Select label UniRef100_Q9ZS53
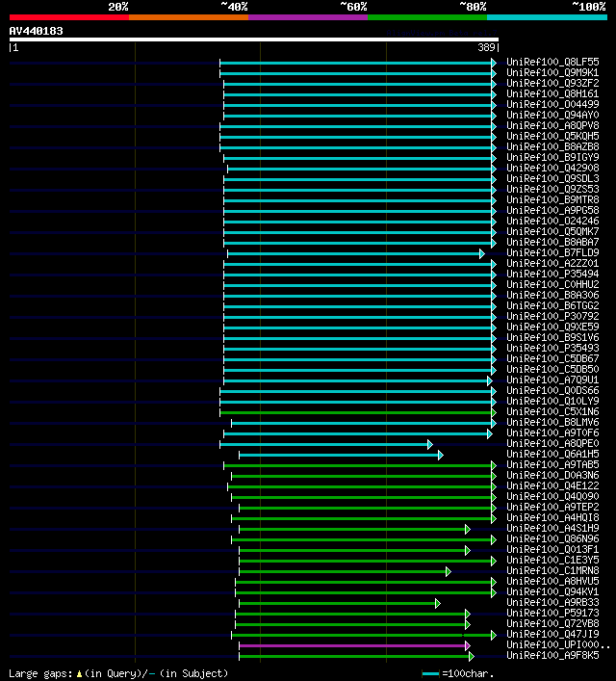The height and width of the screenshot is (681, 616). point(552,190)
